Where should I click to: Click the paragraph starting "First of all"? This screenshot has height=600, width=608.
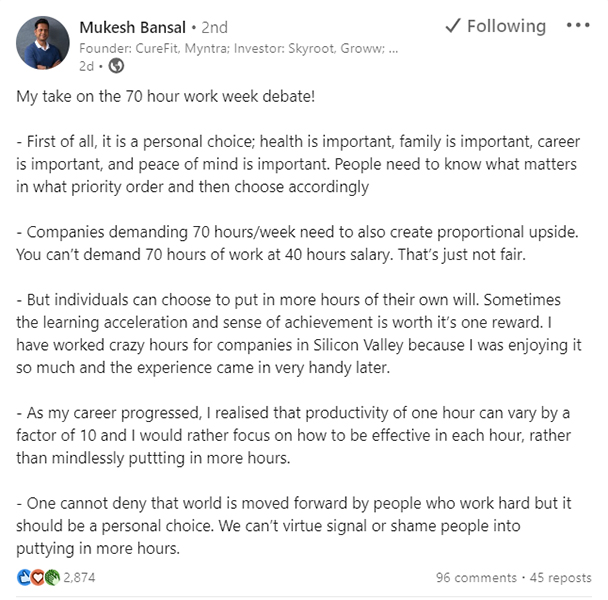(298, 164)
